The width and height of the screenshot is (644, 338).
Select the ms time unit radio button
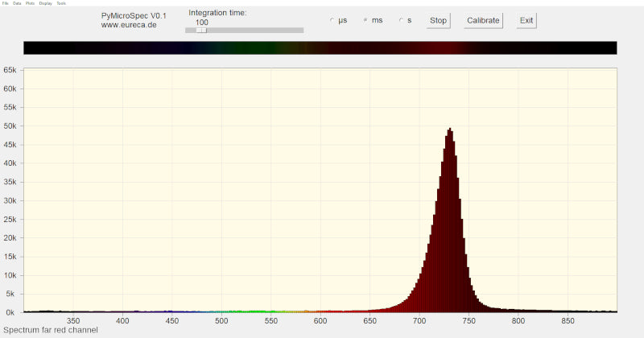(366, 20)
